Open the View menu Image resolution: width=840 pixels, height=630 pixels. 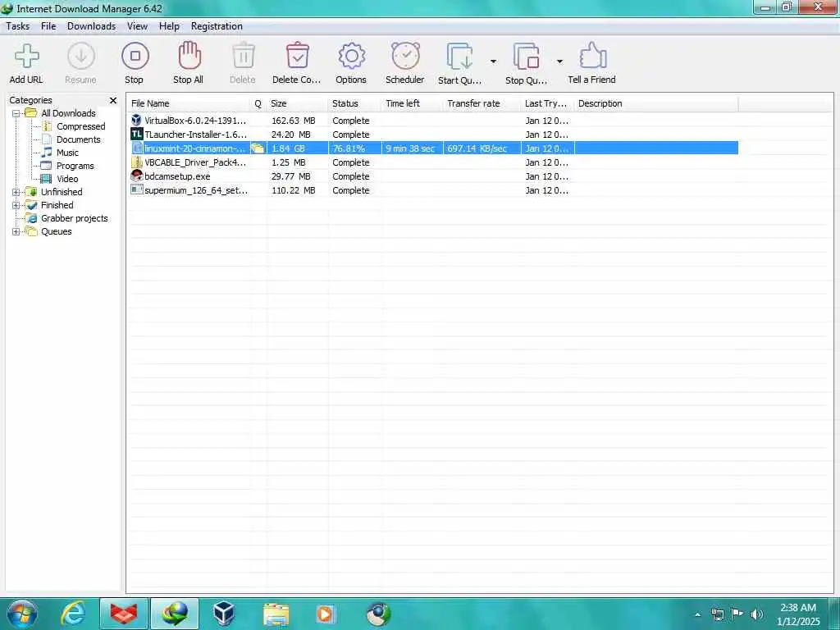click(137, 26)
